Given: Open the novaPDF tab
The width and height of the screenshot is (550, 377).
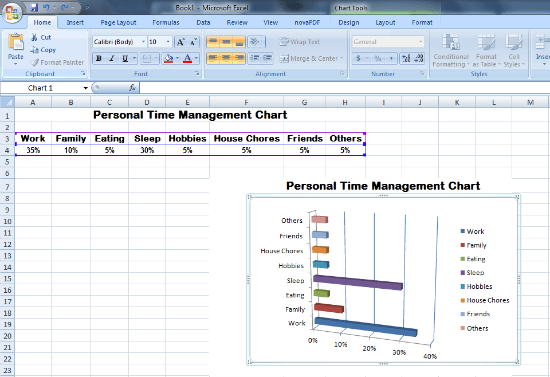Looking at the screenshot, I should (x=307, y=22).
